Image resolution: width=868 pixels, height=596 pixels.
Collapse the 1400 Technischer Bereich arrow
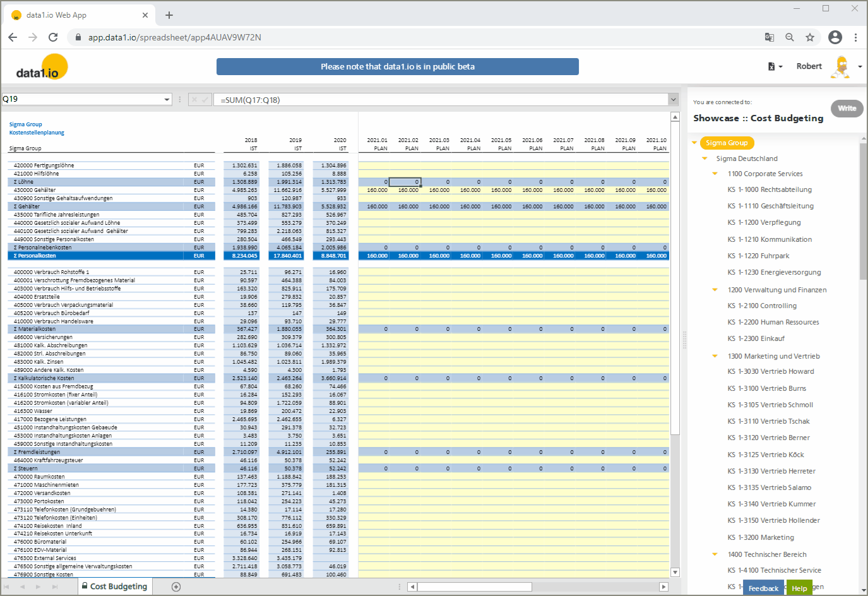pyautogui.click(x=715, y=554)
